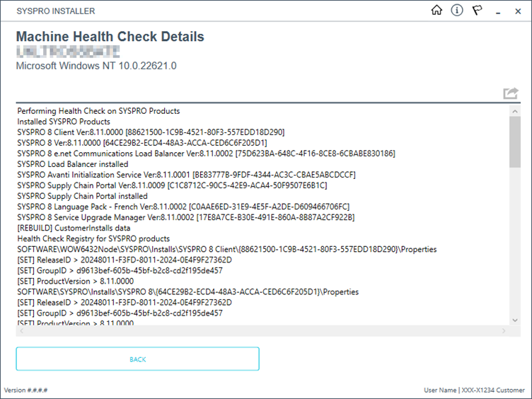Click the 'Machine Health Check Details' heading

coord(110,37)
